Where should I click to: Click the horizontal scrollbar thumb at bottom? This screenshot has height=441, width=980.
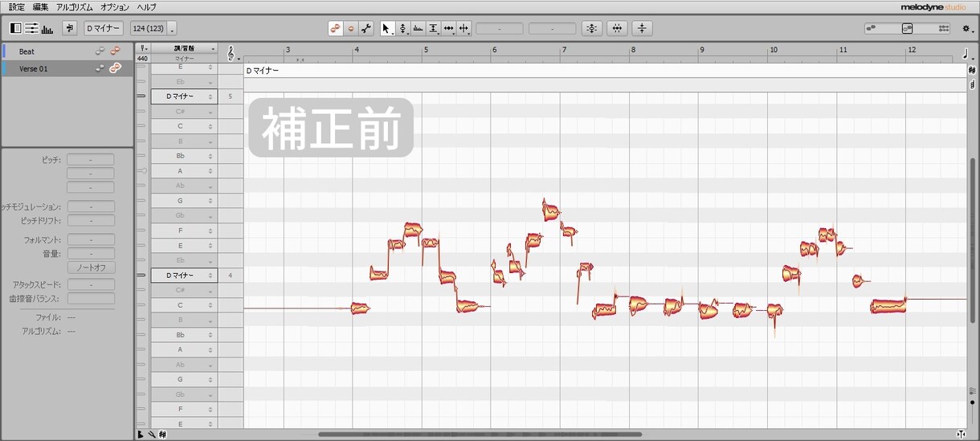coord(480,435)
